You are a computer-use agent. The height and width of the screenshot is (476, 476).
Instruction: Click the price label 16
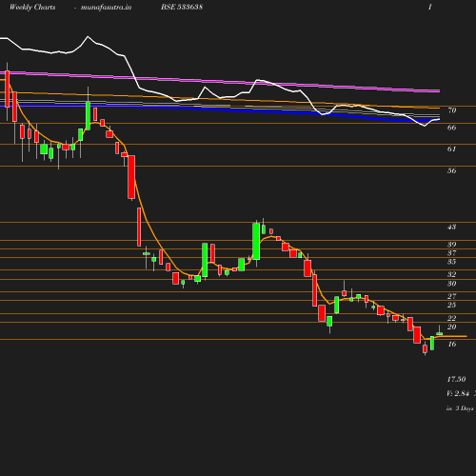pyautogui.click(x=452, y=344)
